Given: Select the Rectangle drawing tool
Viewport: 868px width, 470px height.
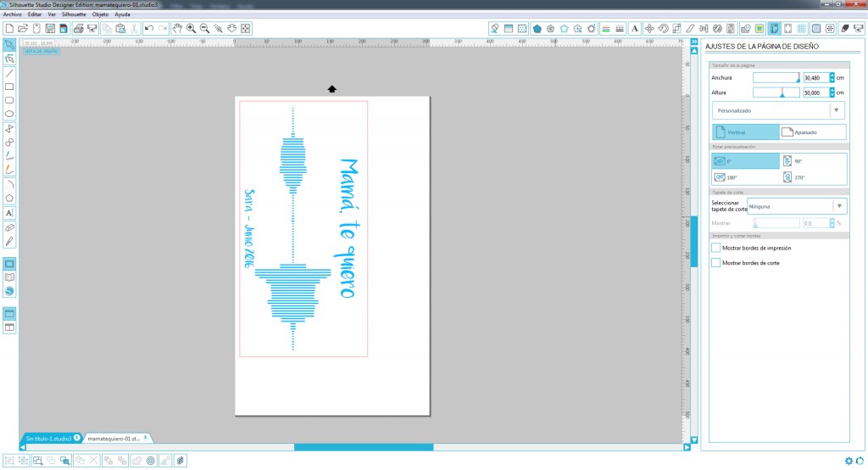Looking at the screenshot, I should (x=9, y=87).
